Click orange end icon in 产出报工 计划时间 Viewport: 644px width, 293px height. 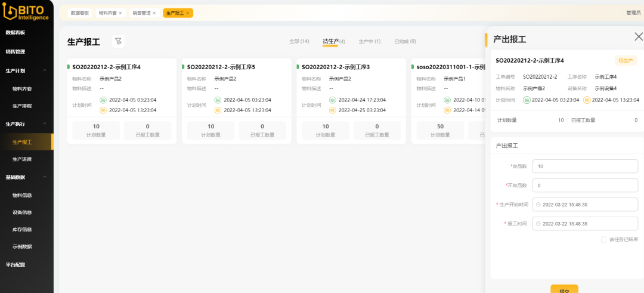coord(587,100)
